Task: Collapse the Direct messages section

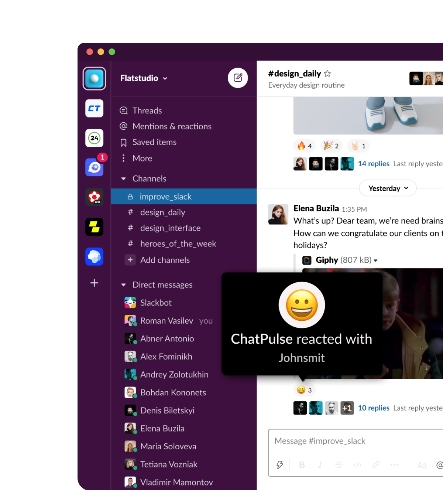Action: [x=123, y=285]
